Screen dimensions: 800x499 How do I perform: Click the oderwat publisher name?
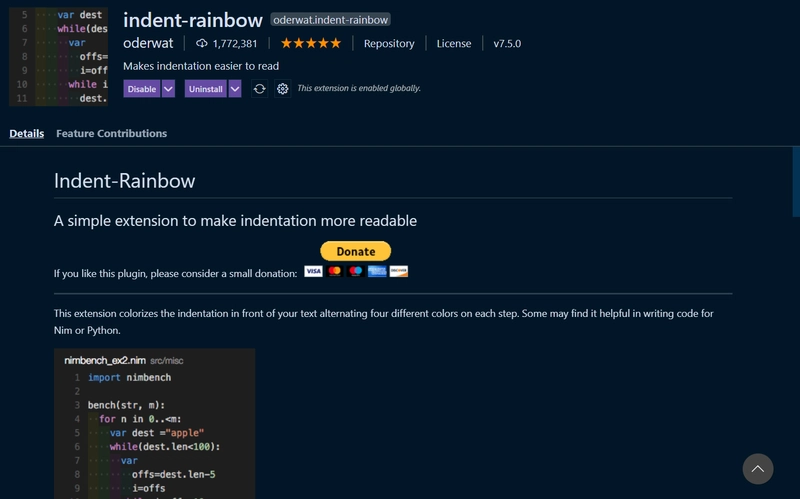coord(148,43)
